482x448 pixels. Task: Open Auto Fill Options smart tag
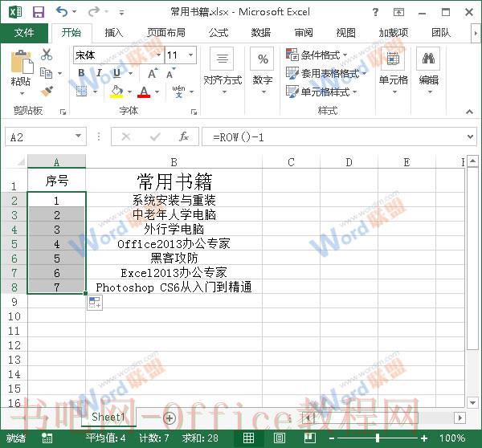(x=94, y=303)
